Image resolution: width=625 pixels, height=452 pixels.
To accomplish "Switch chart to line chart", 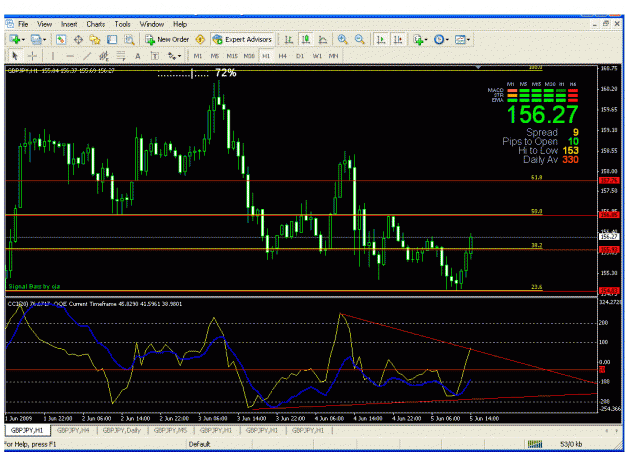I will click(x=323, y=39).
